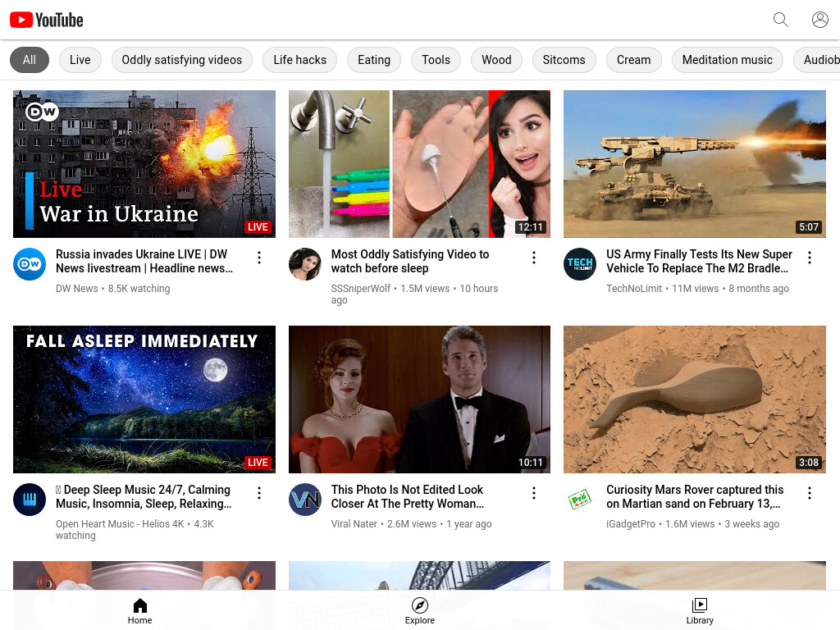The image size is (840, 630).
Task: Select the Life hacks chip
Action: [x=299, y=59]
